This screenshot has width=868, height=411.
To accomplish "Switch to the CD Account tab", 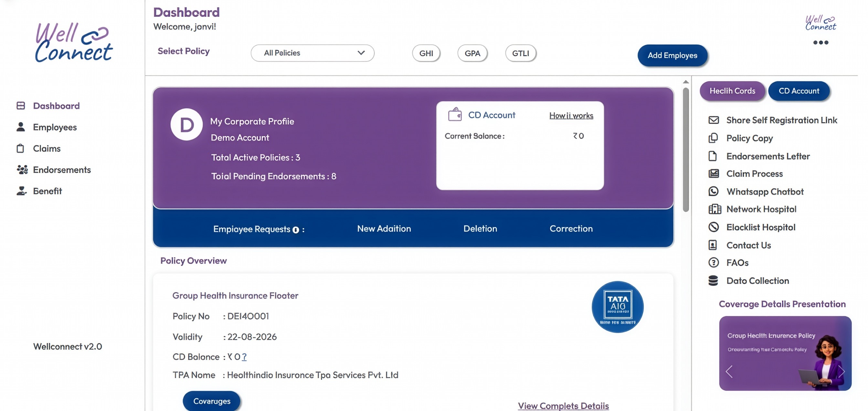I will click(799, 91).
